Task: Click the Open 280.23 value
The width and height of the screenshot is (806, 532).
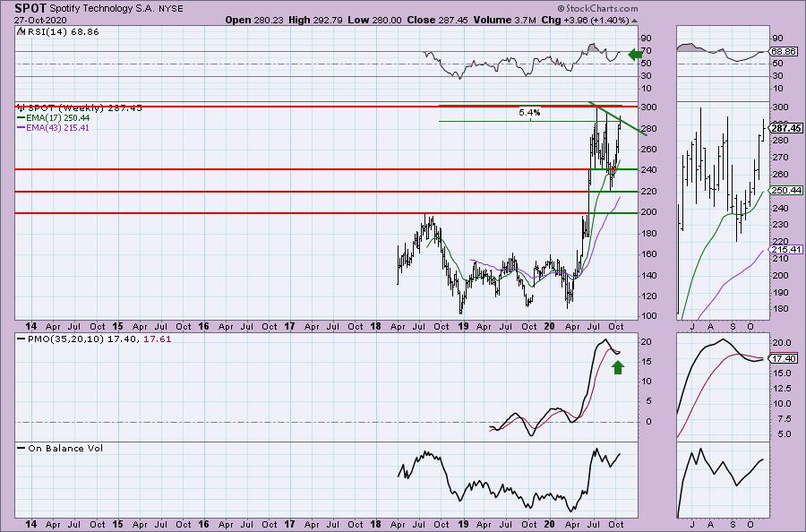Action: click(x=254, y=20)
